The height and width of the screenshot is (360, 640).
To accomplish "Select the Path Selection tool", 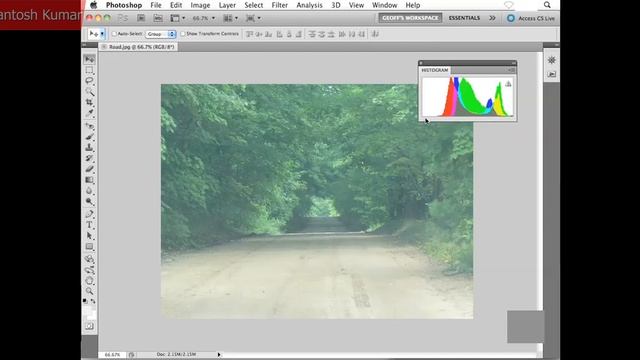I will (89, 236).
